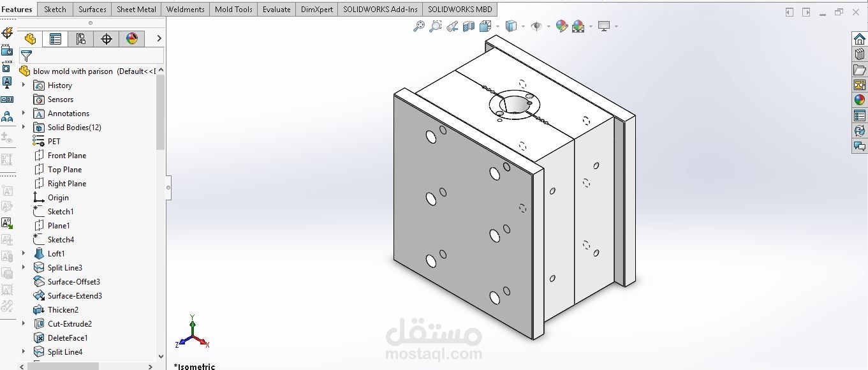This screenshot has height=370, width=868.
Task: Open the View Orientation dropdown arrow
Action: tap(497, 26)
